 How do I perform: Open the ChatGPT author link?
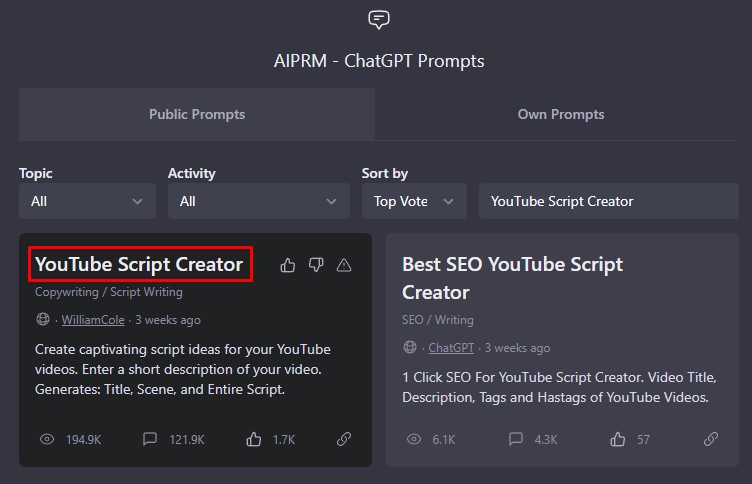(x=451, y=348)
